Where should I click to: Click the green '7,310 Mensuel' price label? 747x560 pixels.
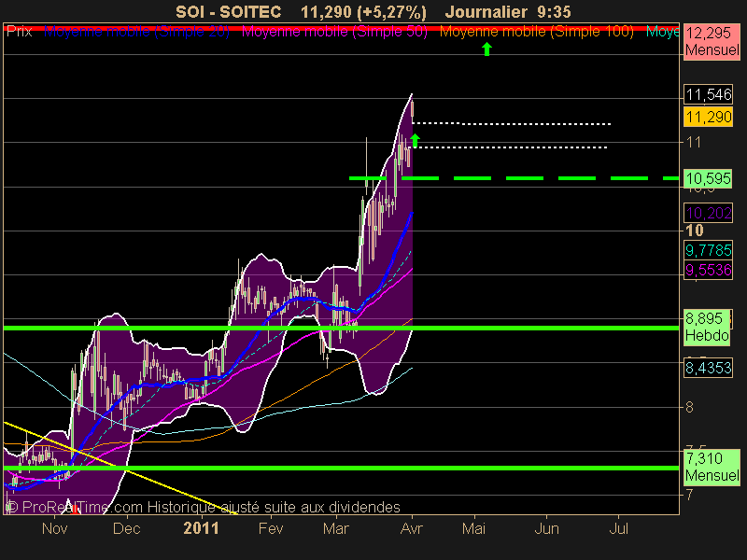712,467
